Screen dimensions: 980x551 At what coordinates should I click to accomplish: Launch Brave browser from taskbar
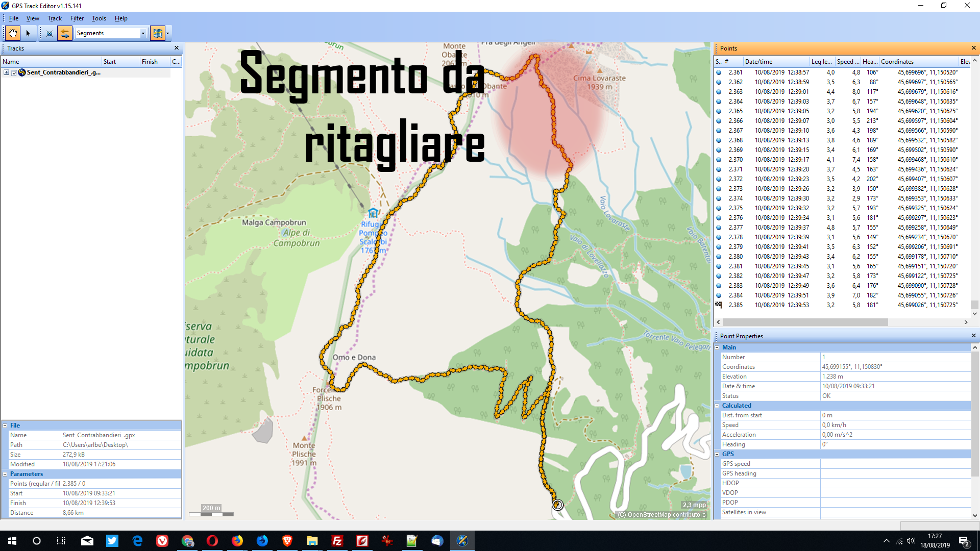pyautogui.click(x=287, y=541)
